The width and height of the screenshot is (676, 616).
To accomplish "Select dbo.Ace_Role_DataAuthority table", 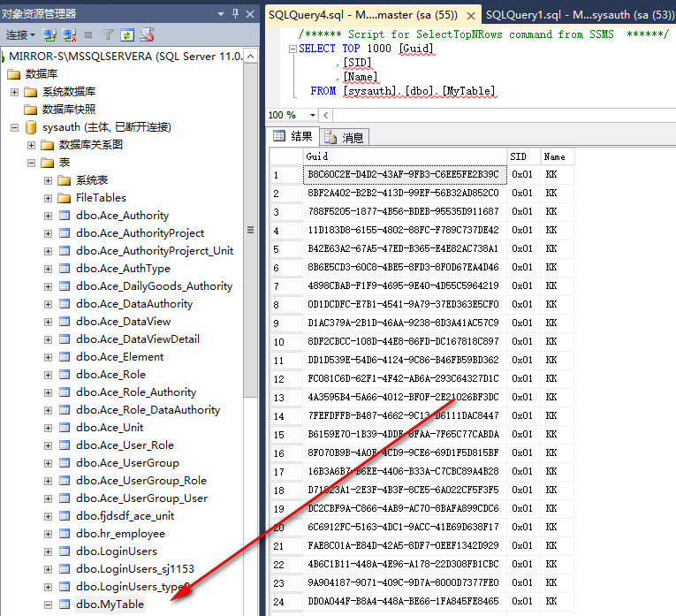I will coord(148,410).
